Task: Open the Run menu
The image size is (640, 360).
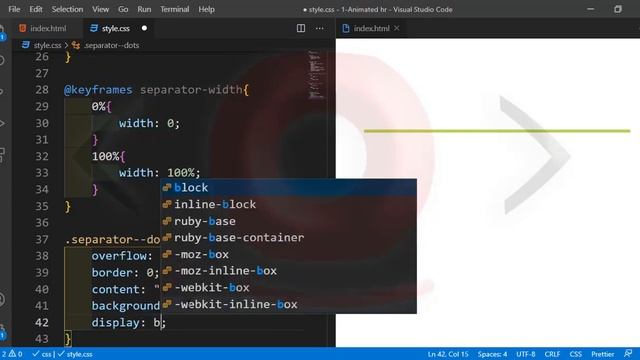Action: click(x=144, y=9)
